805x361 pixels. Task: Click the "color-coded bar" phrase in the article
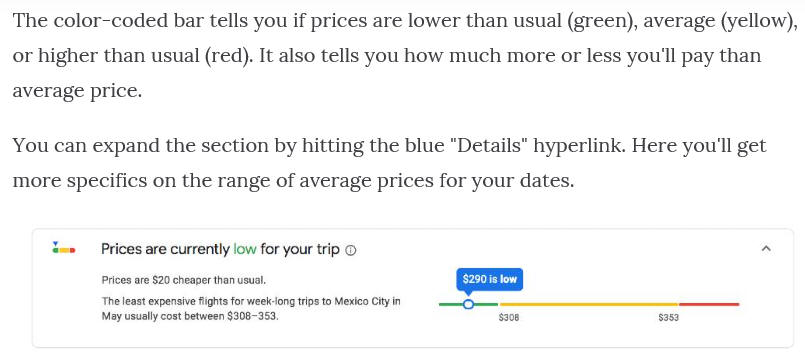click(x=110, y=23)
